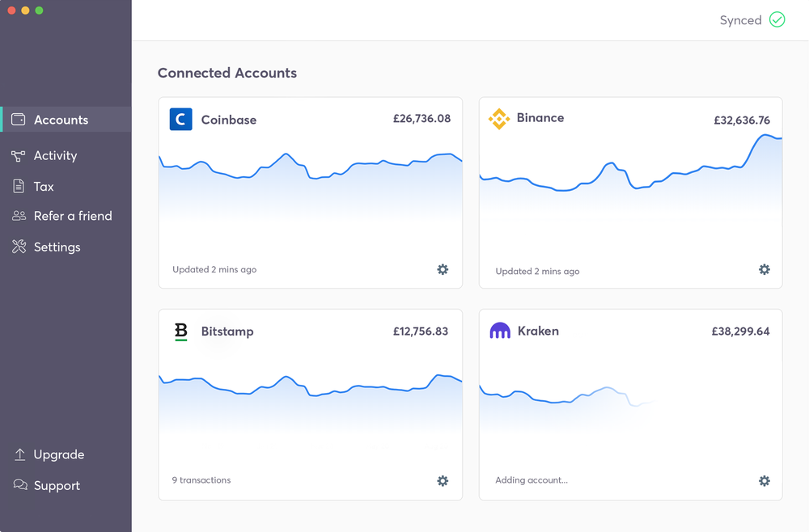Click the Kraken balance £38,299.64
Viewport: 809px width, 532px height.
[740, 331]
